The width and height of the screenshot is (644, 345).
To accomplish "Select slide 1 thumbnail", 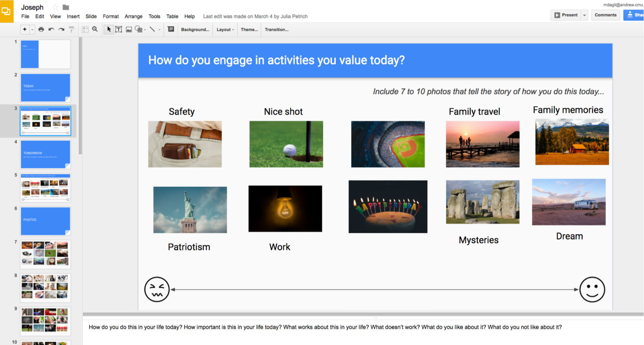I will tap(45, 54).
